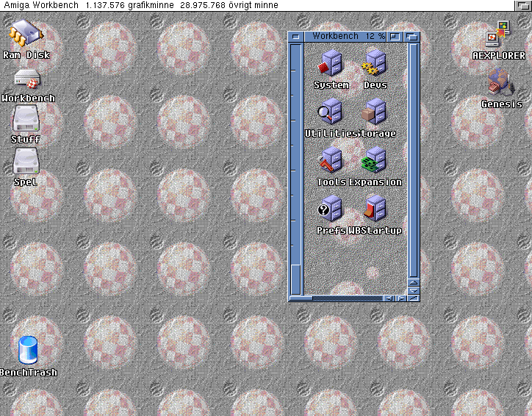Image resolution: width=532 pixels, height=416 pixels.
Task: Click the disk usage fuel gauge bar
Action: [x=296, y=168]
